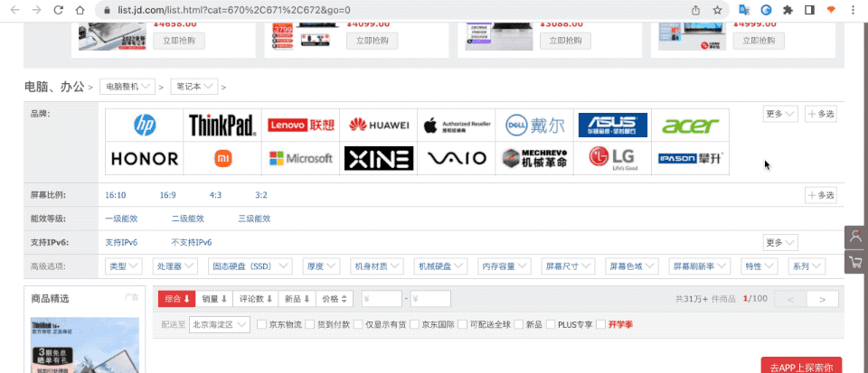
Task: Select the VAIO brand logo
Action: coord(457,159)
